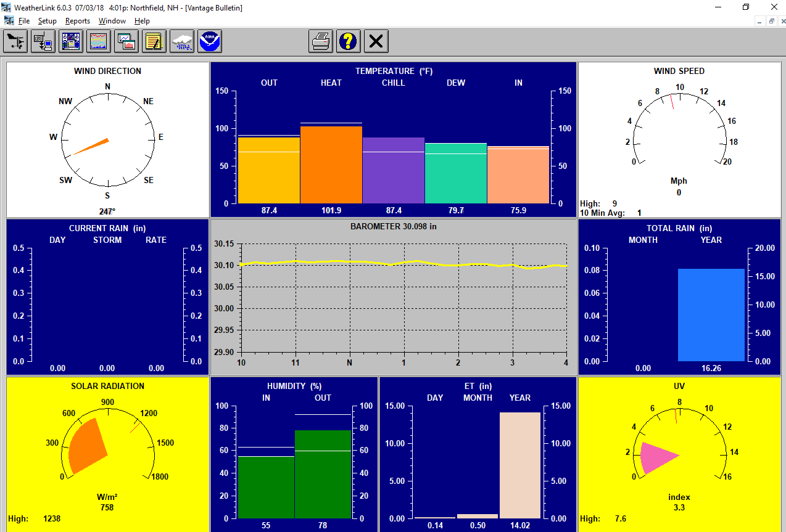Screen dimensions: 786x532
Task: Click the printer icon
Action: tap(321, 41)
